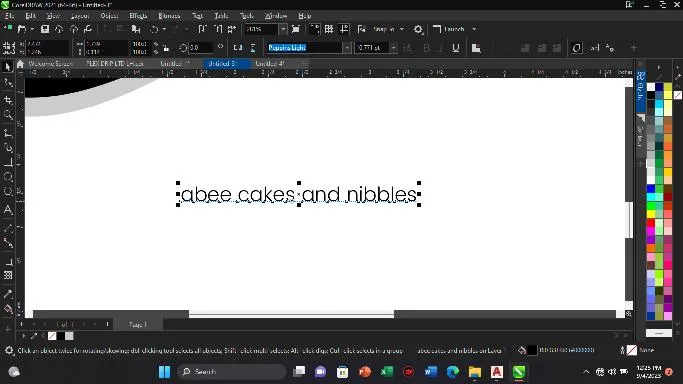Viewport: 683px width, 384px height.
Task: Click the font size input field
Action: pos(372,47)
